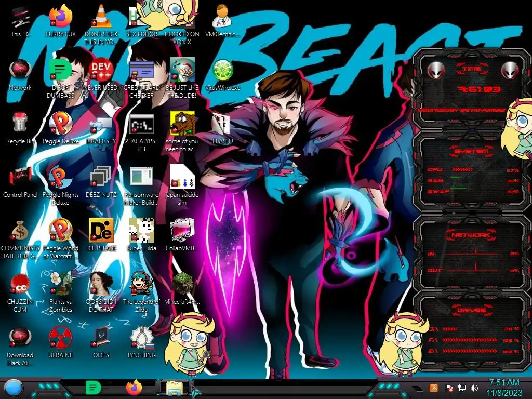The image size is (532, 399).
Task: Click the taskbar clock showing 7:51 AM
Action: 504,388
